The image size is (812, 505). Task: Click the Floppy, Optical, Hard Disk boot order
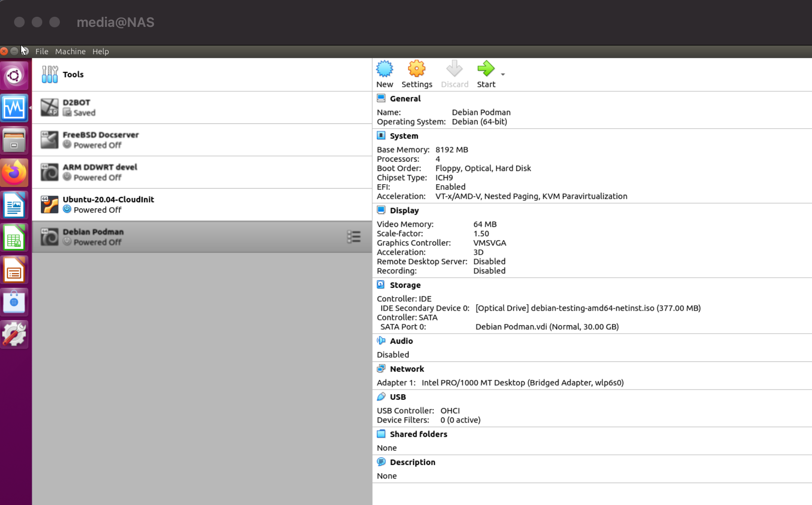coord(483,168)
